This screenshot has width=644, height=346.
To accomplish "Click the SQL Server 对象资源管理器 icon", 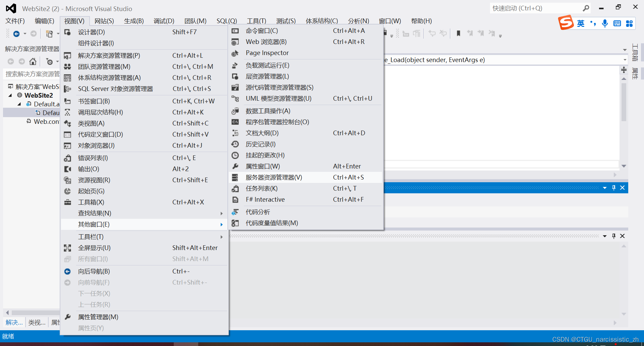I will point(67,89).
